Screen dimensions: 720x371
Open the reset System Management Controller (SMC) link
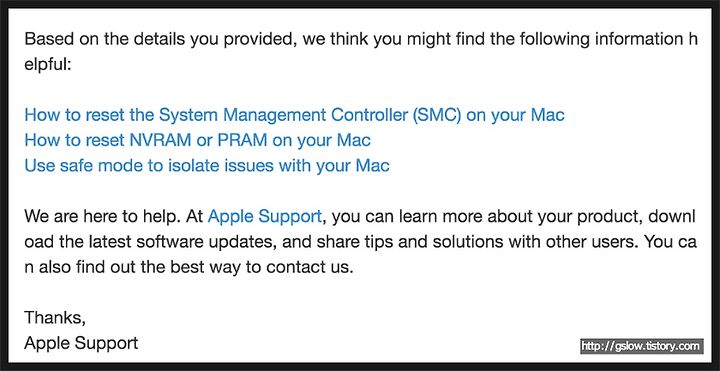(294, 115)
